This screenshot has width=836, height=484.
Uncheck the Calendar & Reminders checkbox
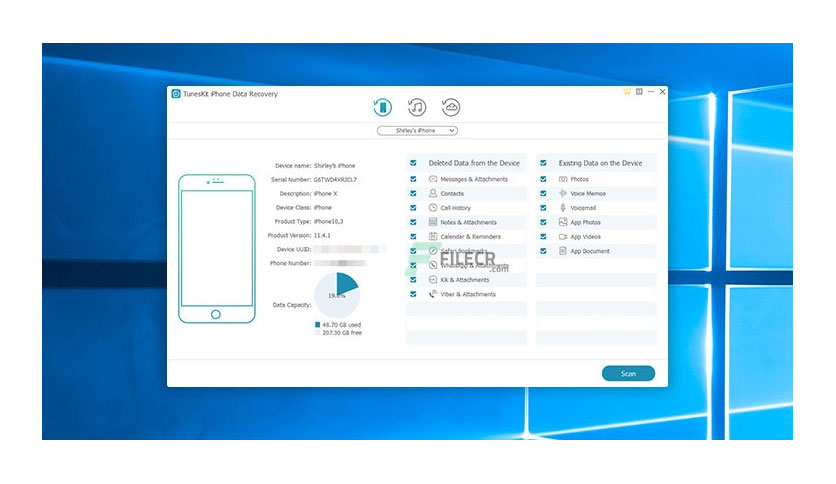pos(413,236)
